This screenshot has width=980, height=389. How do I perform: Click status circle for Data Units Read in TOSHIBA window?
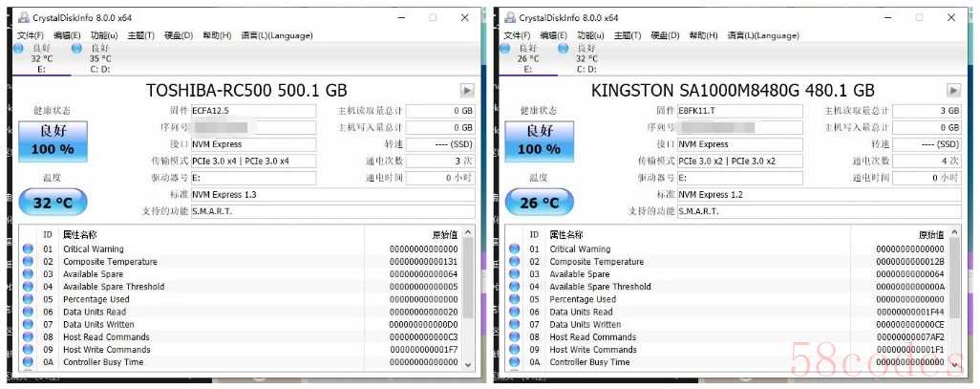[28, 312]
